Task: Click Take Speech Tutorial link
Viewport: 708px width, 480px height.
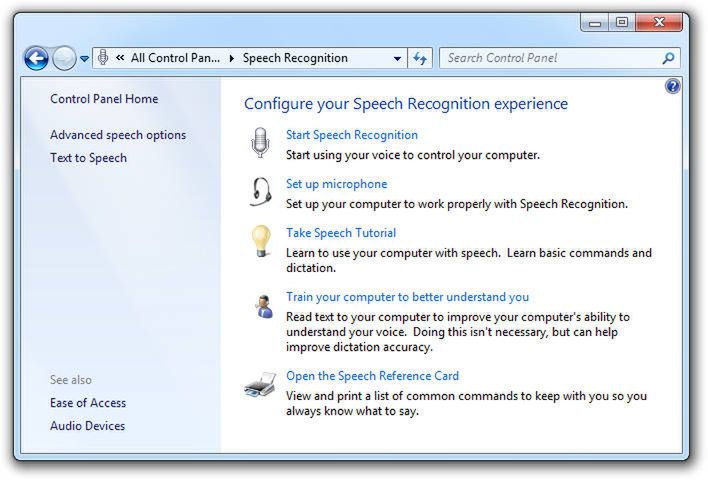Action: click(x=341, y=233)
